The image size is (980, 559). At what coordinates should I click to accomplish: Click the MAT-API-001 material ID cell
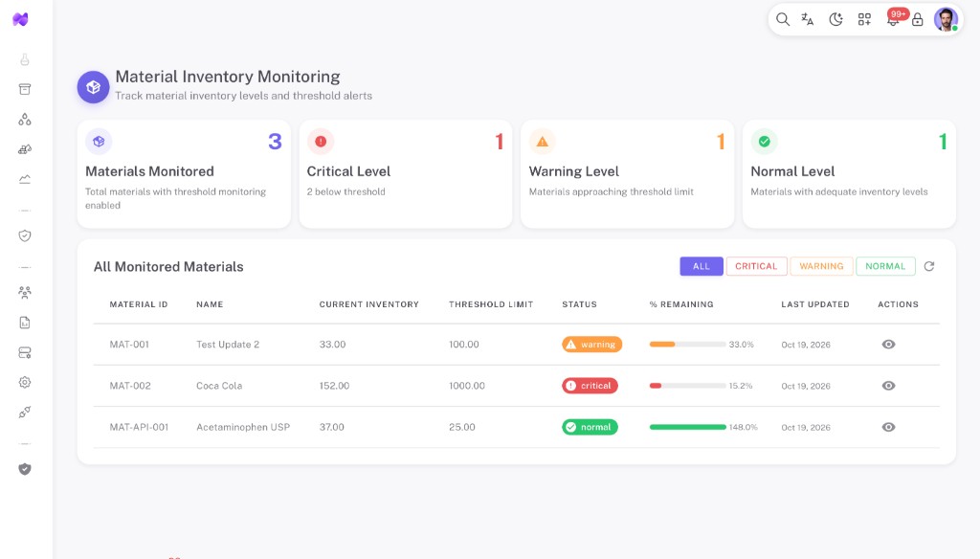(x=139, y=427)
